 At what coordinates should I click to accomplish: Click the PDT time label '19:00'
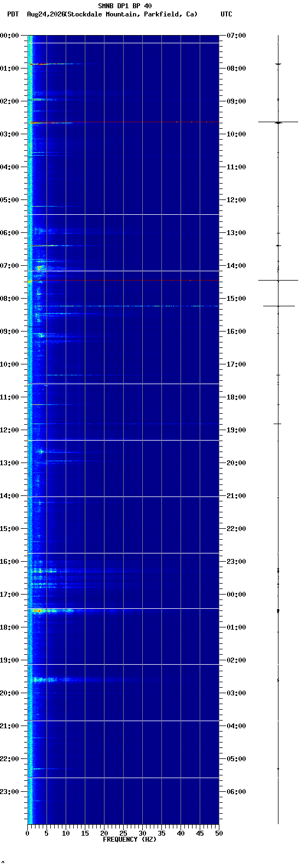(x=9, y=660)
